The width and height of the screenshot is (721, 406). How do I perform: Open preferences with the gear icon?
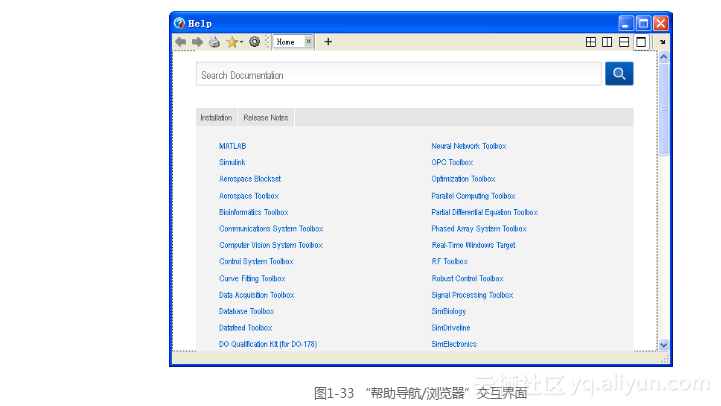click(254, 42)
